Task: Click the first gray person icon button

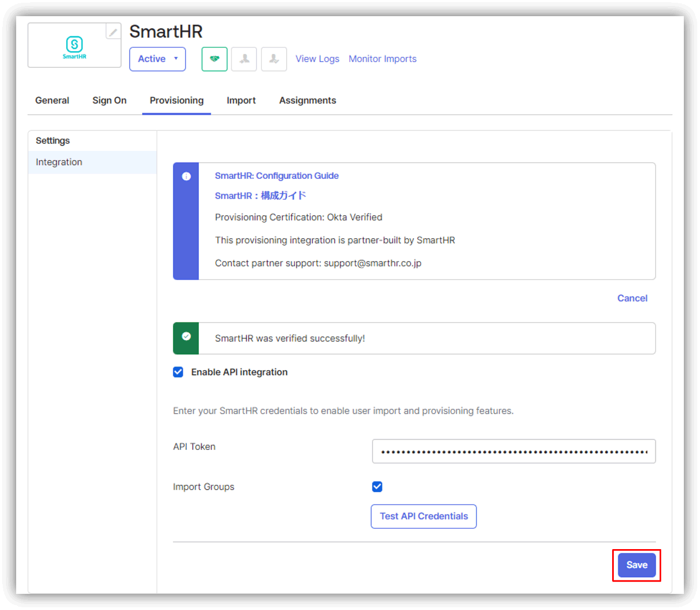Action: pyautogui.click(x=244, y=59)
